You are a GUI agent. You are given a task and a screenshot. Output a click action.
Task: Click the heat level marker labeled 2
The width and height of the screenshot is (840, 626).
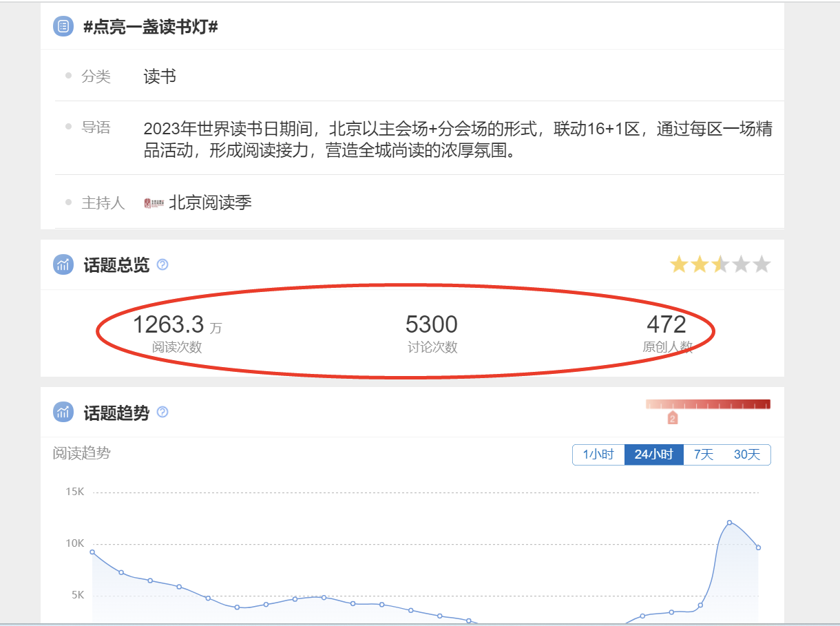(x=673, y=418)
